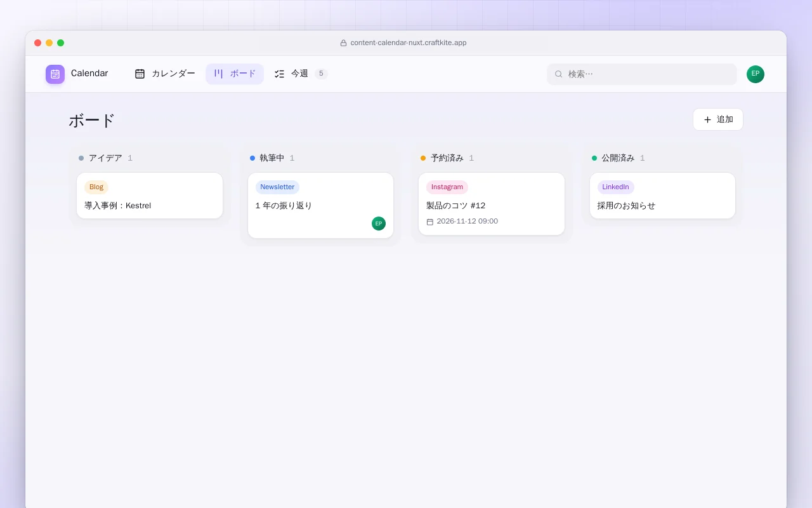
Task: Click the アイデア column header
Action: pyautogui.click(x=105, y=158)
